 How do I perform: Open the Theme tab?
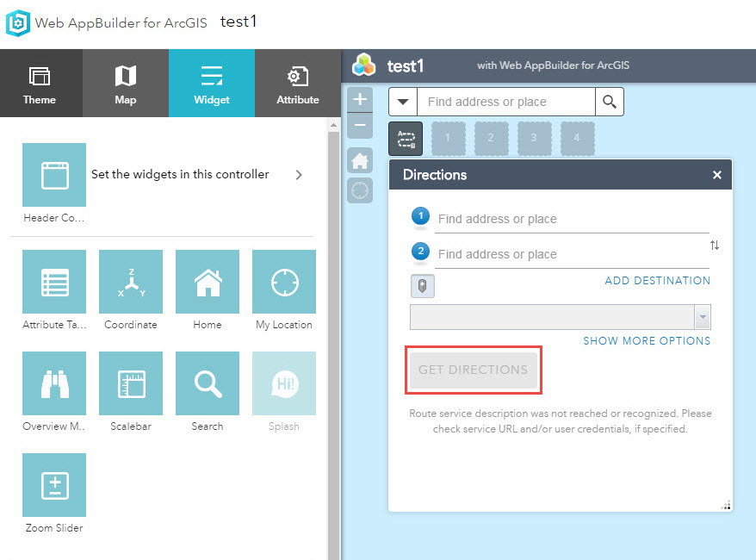point(41,83)
